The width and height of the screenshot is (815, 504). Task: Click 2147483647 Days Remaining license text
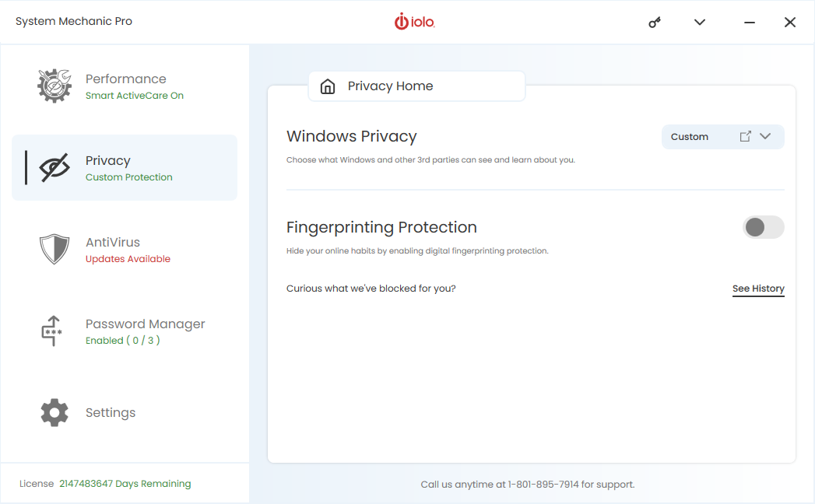pos(125,484)
